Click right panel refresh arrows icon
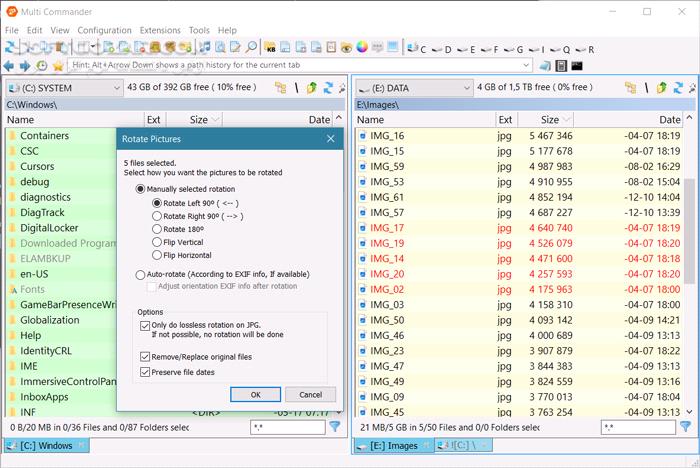The width and height of the screenshot is (700, 468). coord(678,88)
